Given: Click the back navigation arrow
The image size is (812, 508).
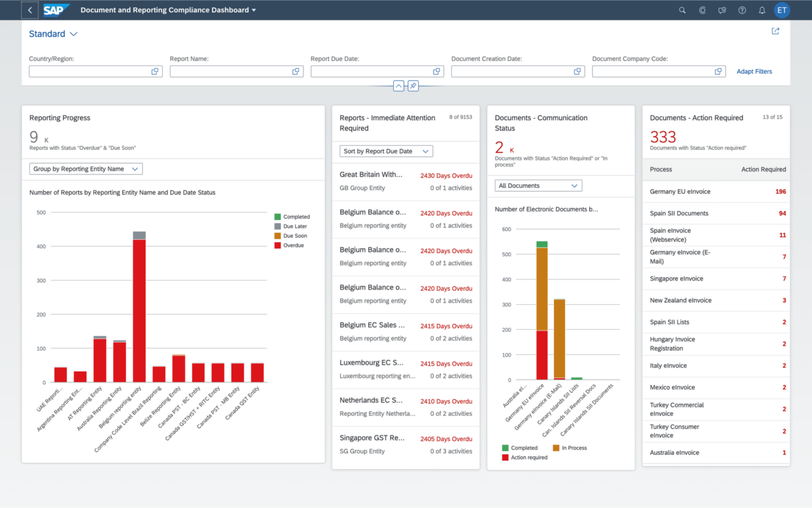Looking at the screenshot, I should point(30,10).
